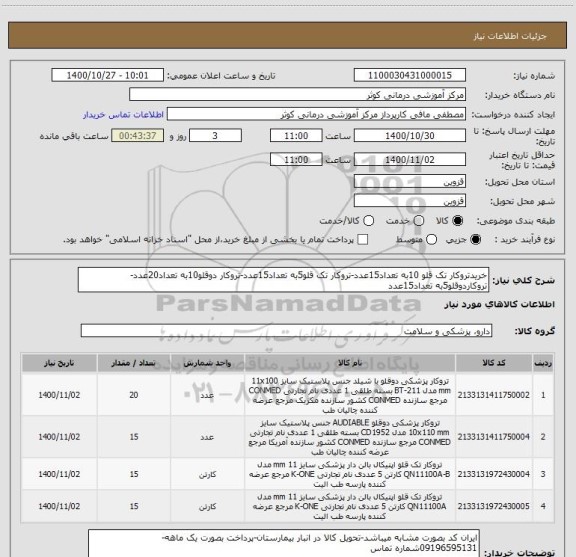
Task: Click product code 2133131972430005
Action: pos(493,506)
